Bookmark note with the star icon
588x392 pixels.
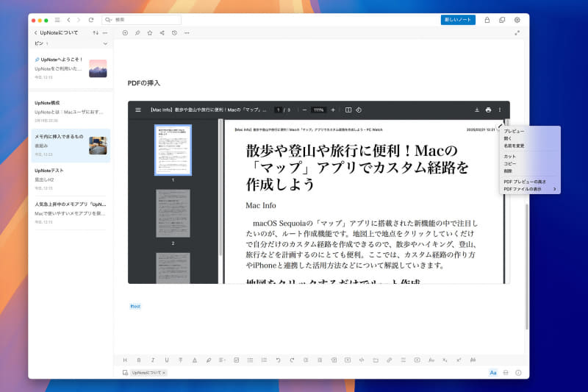[150, 33]
